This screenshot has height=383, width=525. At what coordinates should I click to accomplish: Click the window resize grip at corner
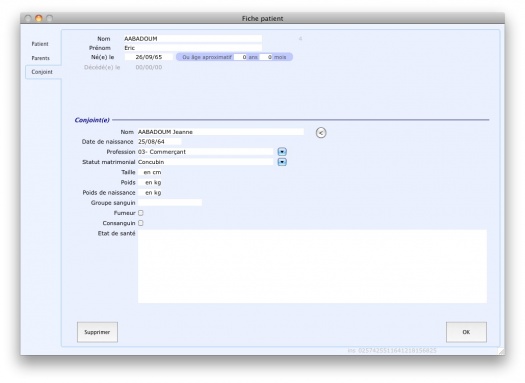tap(501, 351)
